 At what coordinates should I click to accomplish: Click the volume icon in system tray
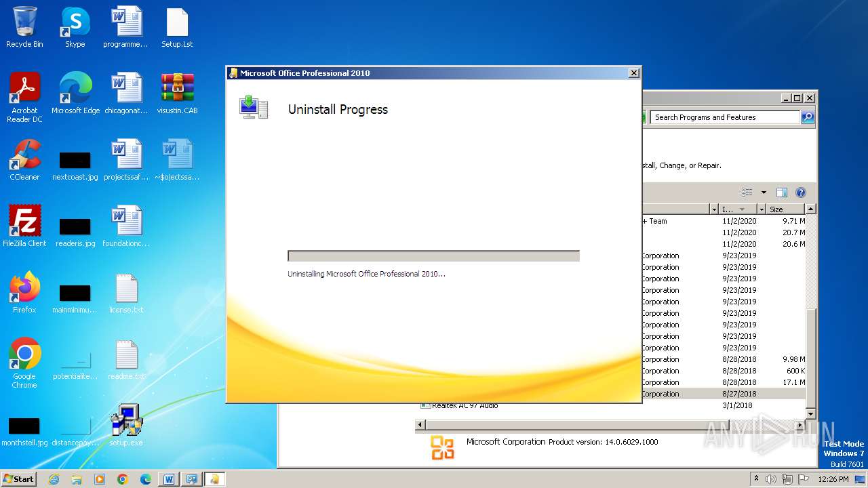pos(771,479)
